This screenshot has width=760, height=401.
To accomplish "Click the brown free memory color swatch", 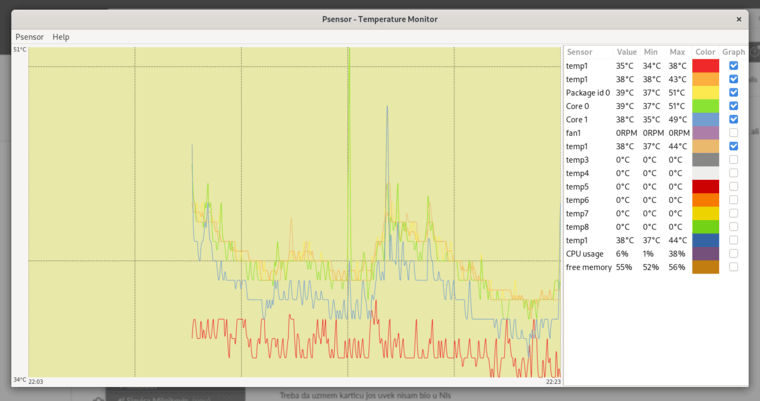I will click(705, 267).
